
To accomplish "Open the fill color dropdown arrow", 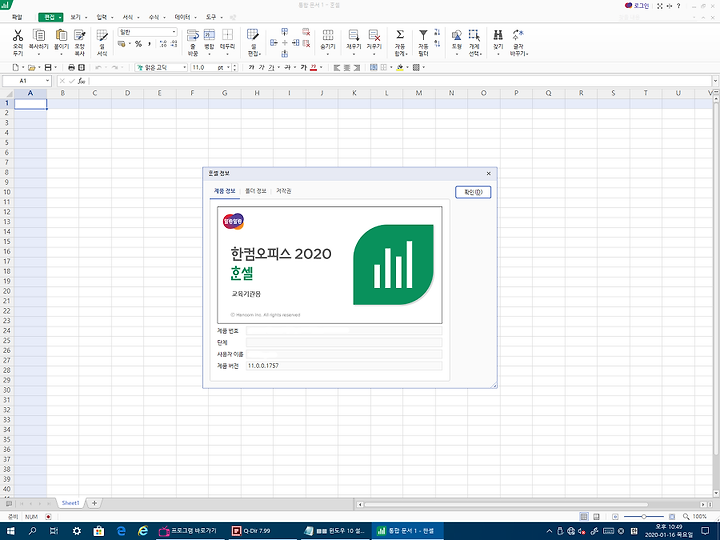I will [407, 68].
